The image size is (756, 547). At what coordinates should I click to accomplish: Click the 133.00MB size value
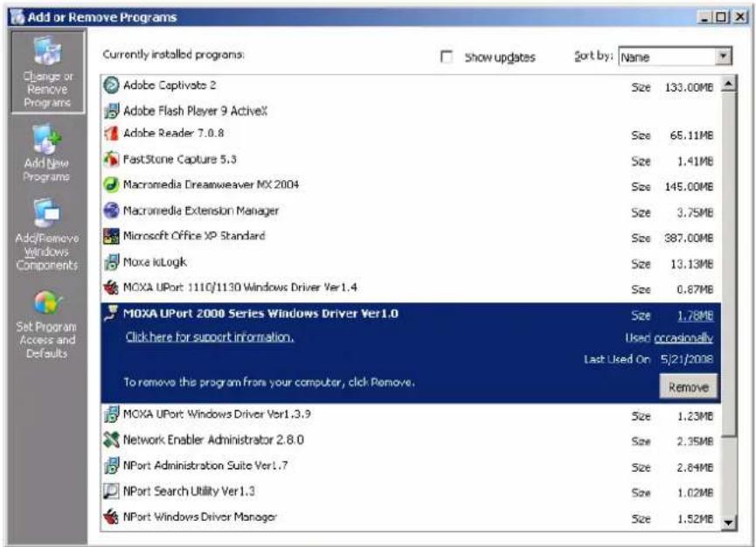coord(689,87)
